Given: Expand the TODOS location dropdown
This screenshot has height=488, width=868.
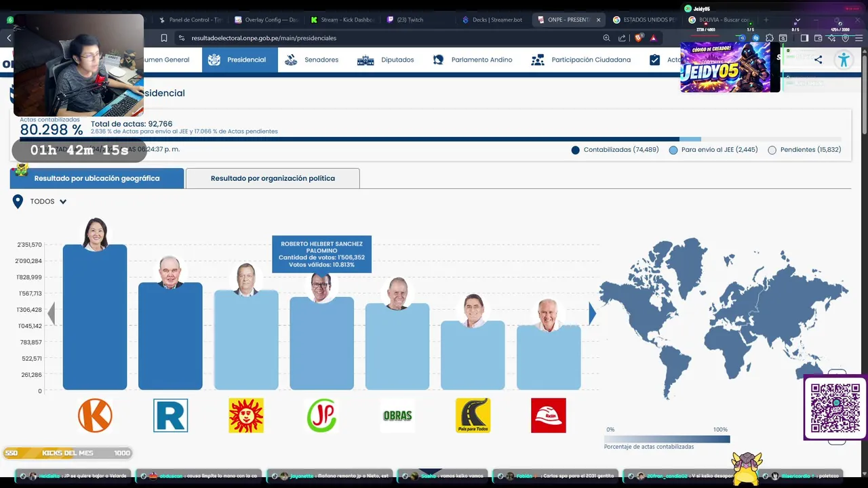Looking at the screenshot, I should [x=48, y=201].
